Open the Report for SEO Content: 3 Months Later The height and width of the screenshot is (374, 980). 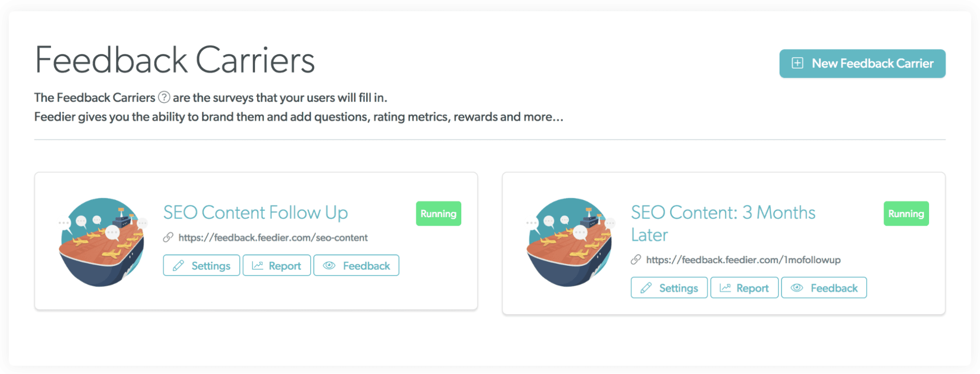pyautogui.click(x=744, y=287)
